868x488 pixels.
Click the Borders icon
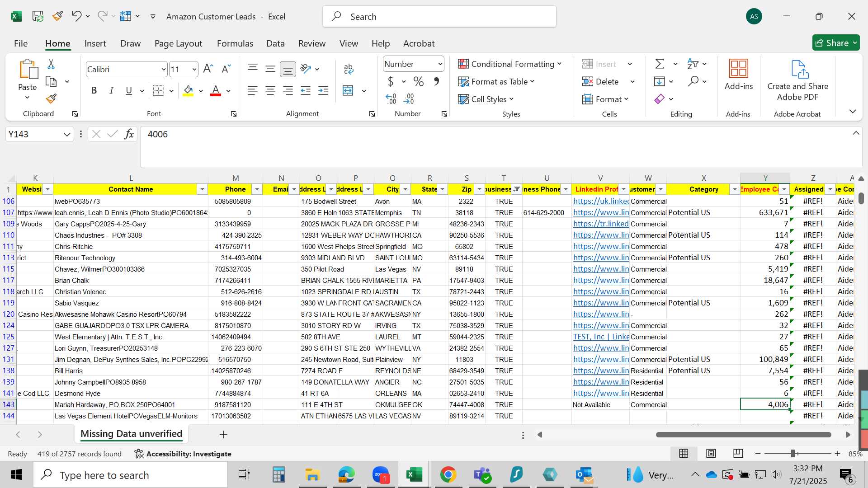coord(158,90)
